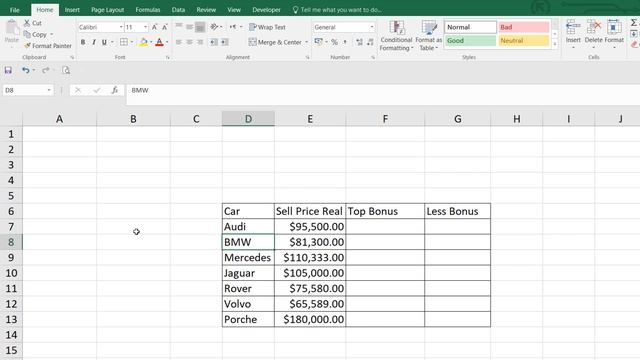640x360 pixels.
Task: Click the Decrease Indent icon
Action: [214, 42]
